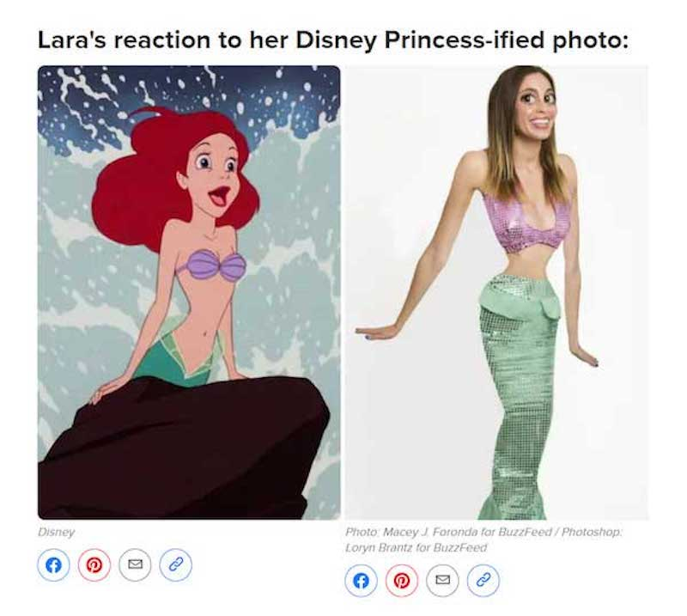
Task: Share Lara's mermaid photo on Facebook
Action: [361, 581]
